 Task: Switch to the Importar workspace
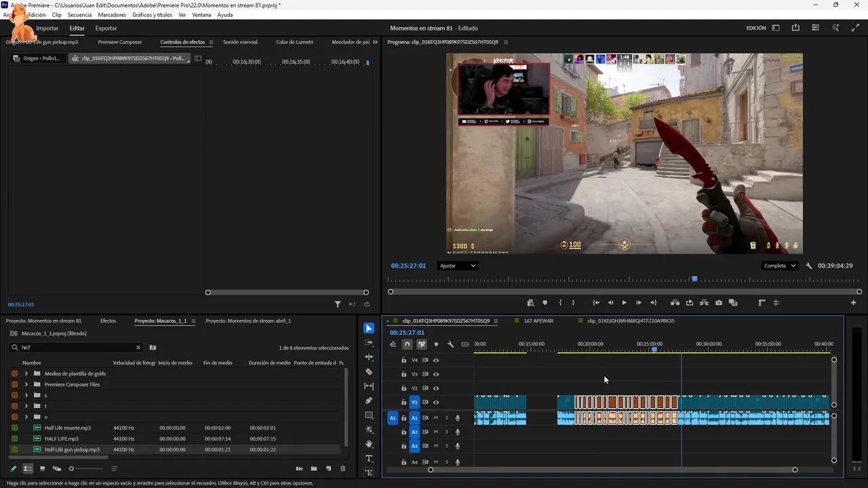click(x=47, y=28)
